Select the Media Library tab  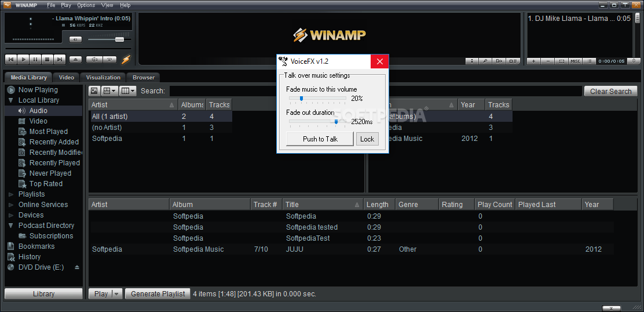tap(29, 77)
